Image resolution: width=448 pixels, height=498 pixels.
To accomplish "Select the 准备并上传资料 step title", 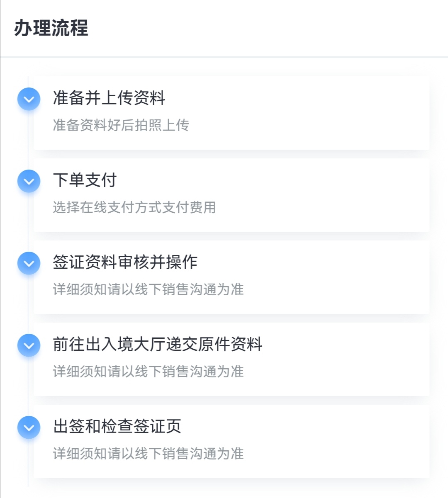I will [109, 98].
